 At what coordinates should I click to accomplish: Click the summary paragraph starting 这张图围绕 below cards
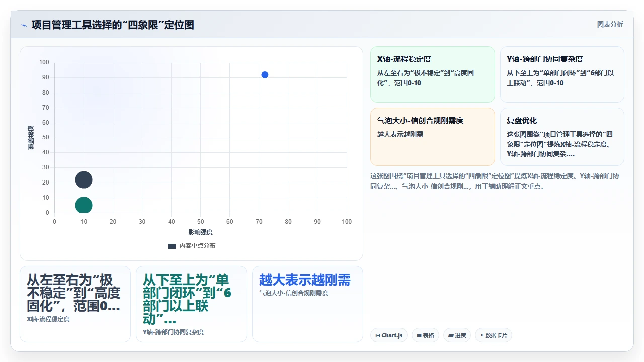(x=495, y=181)
